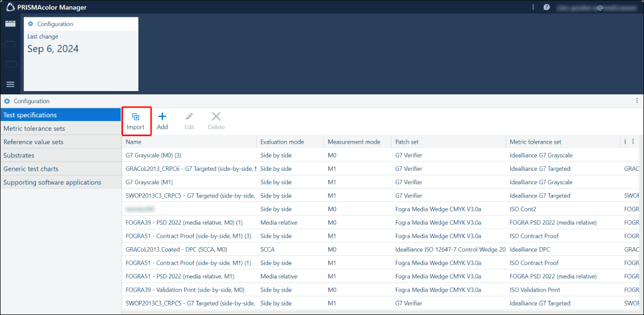This screenshot has height=315, width=644.
Task: Sort by the Evaluation mode column header
Action: (x=282, y=142)
